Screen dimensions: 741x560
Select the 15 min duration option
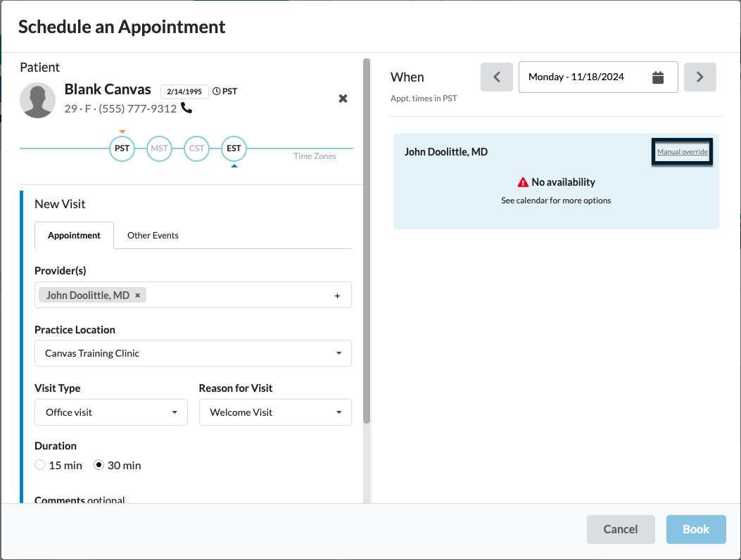point(40,465)
